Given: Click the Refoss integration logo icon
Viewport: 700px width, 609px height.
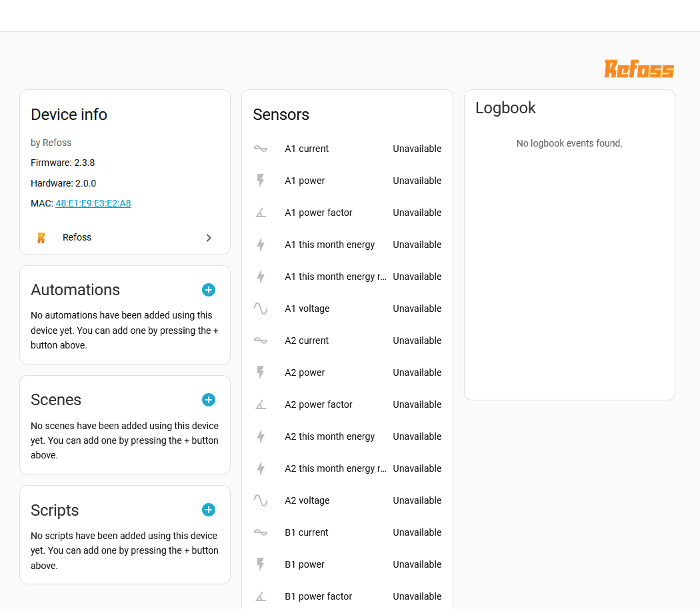Looking at the screenshot, I should pyautogui.click(x=41, y=237).
